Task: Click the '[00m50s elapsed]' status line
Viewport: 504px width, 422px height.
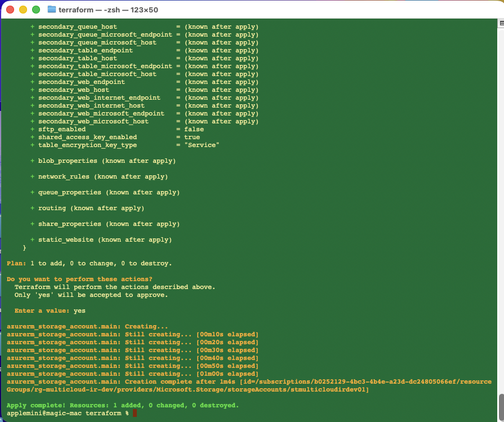Action: pyautogui.click(x=132, y=366)
